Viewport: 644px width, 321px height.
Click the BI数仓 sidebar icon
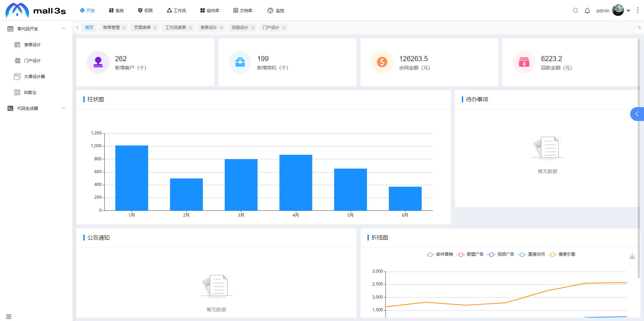click(x=17, y=92)
